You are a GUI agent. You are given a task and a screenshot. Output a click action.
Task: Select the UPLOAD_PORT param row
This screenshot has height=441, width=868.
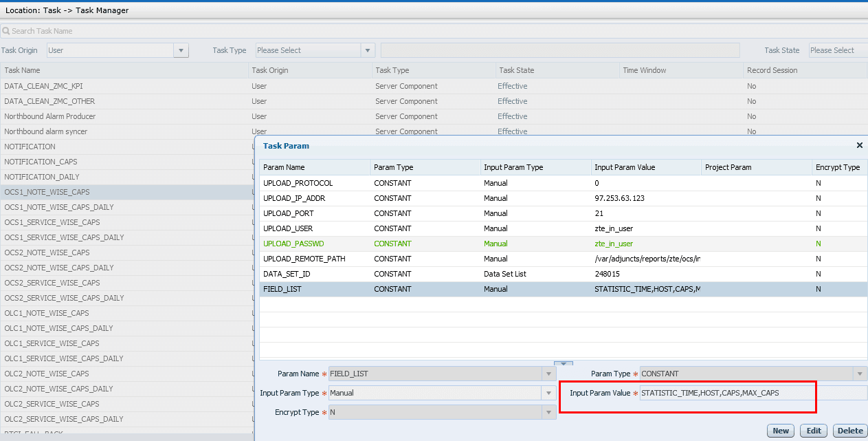pos(564,213)
